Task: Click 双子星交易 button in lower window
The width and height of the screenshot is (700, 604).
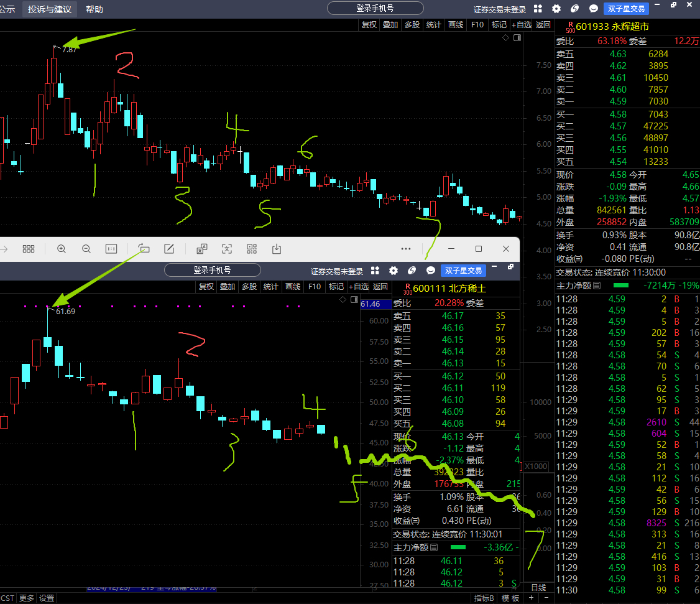Action: 463,271
